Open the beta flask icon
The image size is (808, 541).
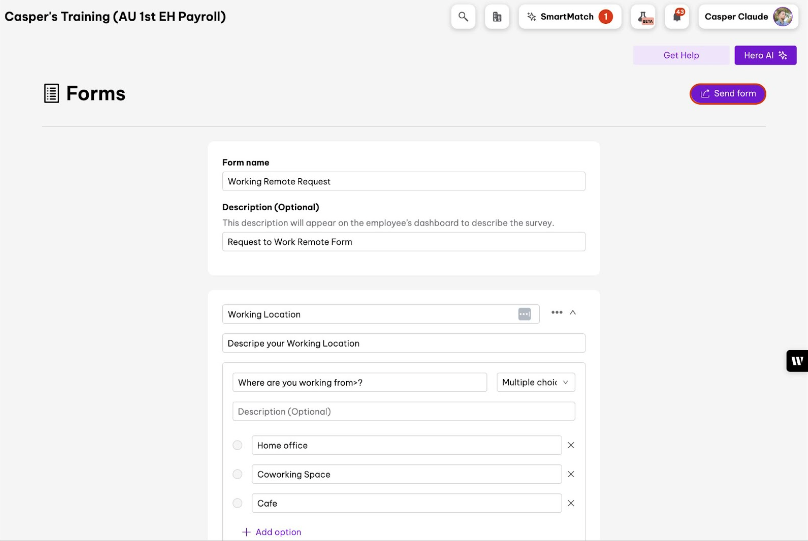click(643, 17)
